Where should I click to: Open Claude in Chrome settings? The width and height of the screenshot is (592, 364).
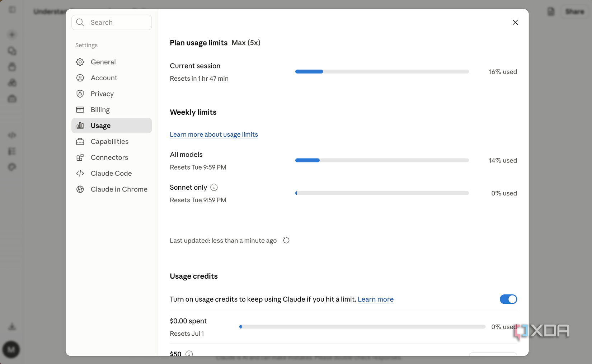coord(112,189)
